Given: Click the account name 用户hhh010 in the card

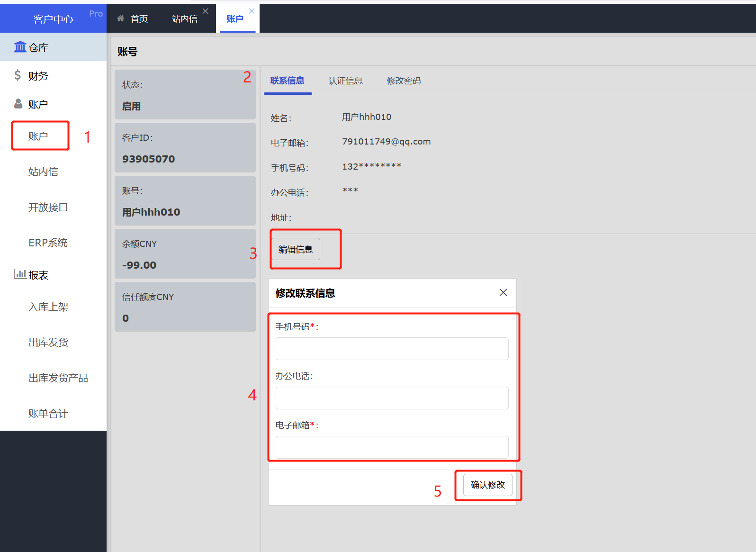Looking at the screenshot, I should click(151, 212).
